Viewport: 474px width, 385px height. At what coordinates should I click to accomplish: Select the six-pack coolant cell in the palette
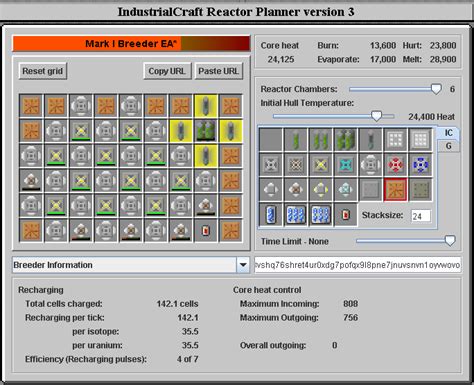[x=320, y=215]
